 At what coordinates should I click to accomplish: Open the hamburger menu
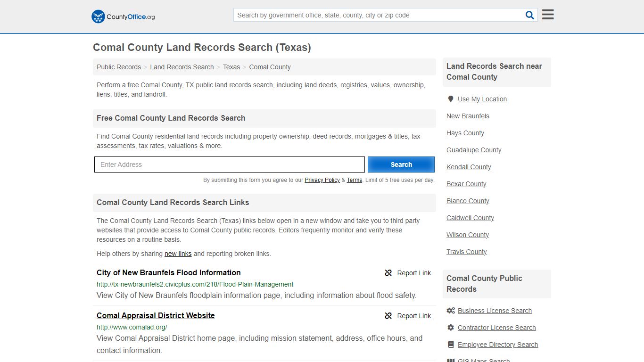pyautogui.click(x=548, y=15)
